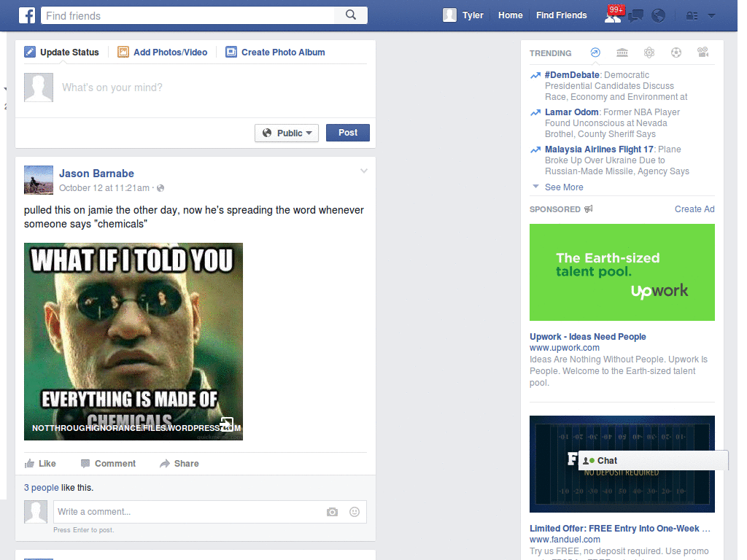This screenshot has height=560, width=747.
Task: Open post options chevron on Jason's post
Action: coord(364,171)
